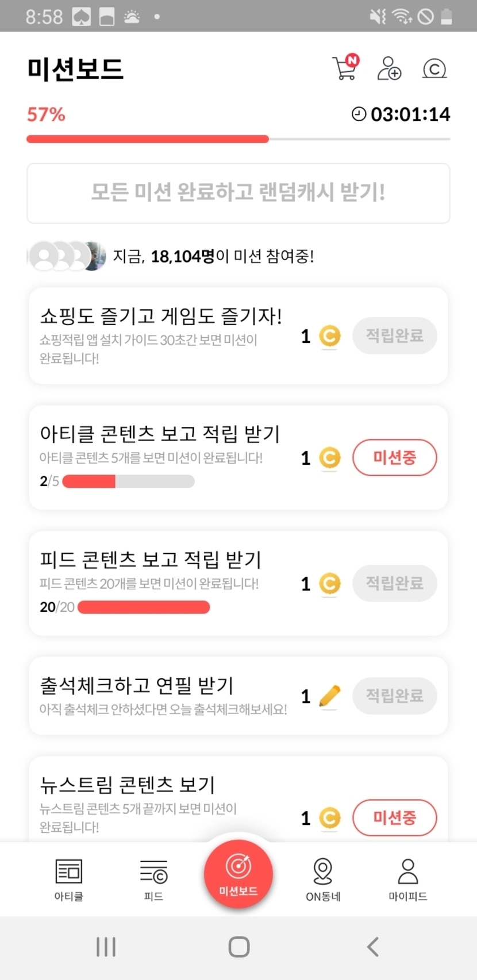The width and height of the screenshot is (477, 980).
Task: Tap 모든 미션 완료하고 랜덤캐시 받기 button
Action: [x=238, y=193]
